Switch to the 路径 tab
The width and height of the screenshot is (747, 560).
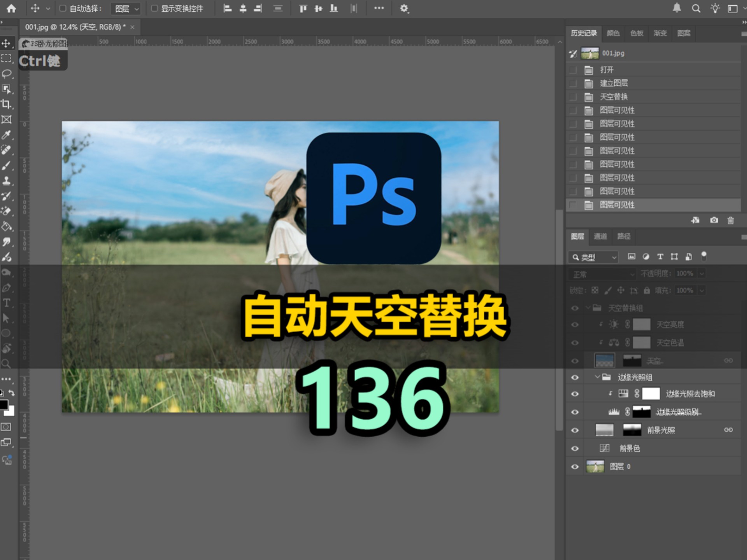pos(624,236)
